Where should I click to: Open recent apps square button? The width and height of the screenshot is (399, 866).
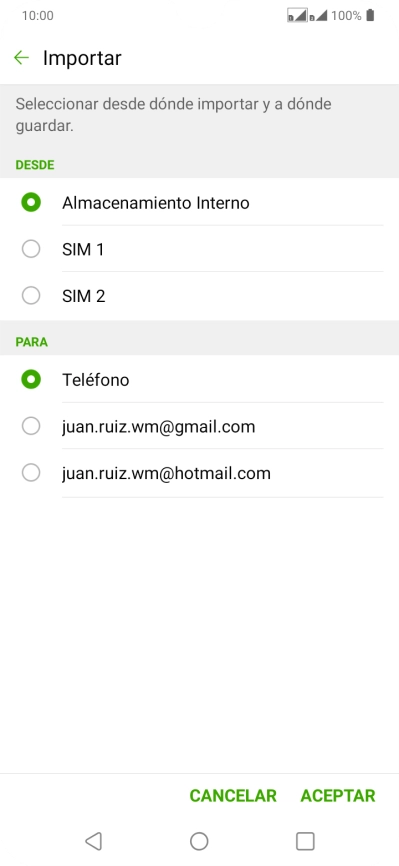(305, 841)
